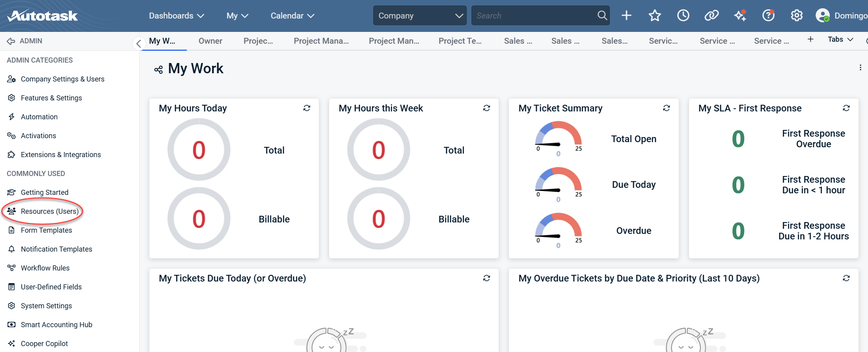Refresh the My Ticket Summary widget

666,108
